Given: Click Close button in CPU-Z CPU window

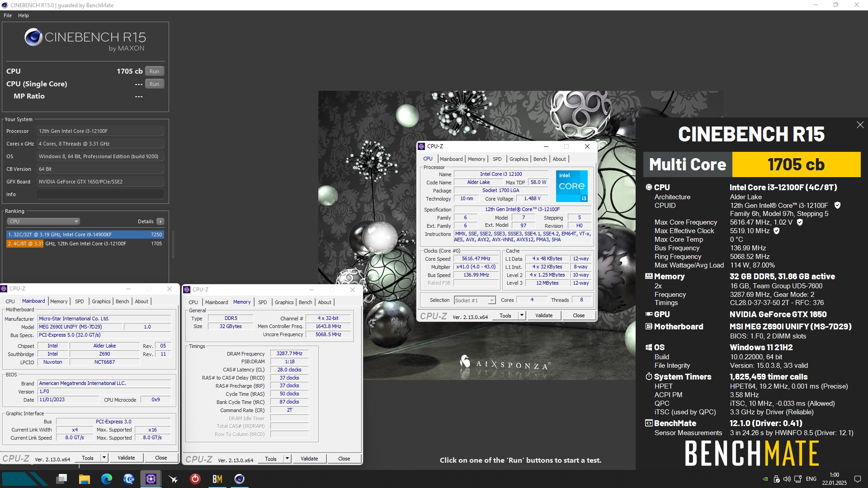Looking at the screenshot, I should pyautogui.click(x=579, y=315).
